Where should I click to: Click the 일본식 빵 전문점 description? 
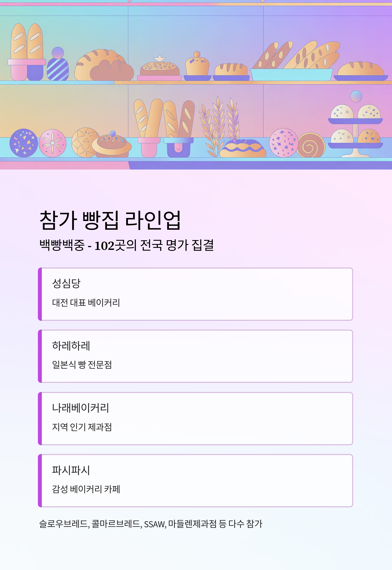click(82, 365)
